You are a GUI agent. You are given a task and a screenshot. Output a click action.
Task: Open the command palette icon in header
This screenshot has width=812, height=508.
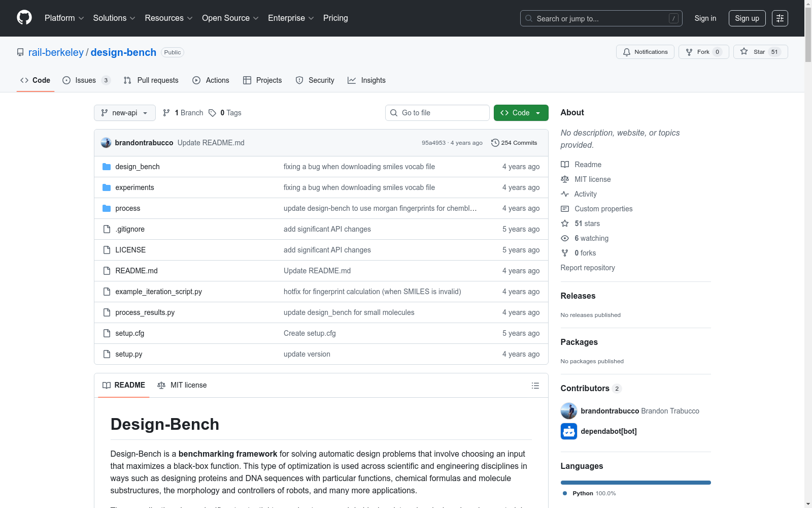(780, 18)
